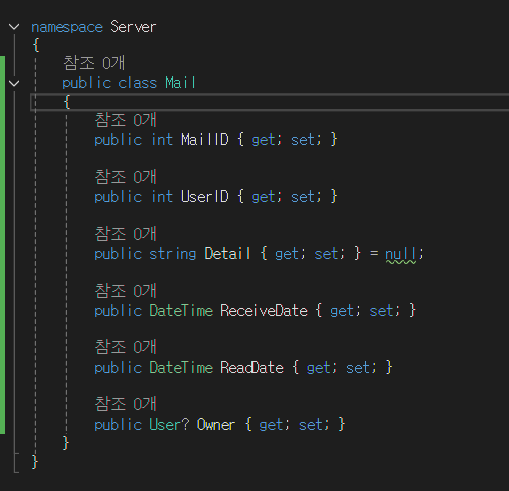Click the User? type of Owner
The height and width of the screenshot is (491, 509).
[x=169, y=425]
